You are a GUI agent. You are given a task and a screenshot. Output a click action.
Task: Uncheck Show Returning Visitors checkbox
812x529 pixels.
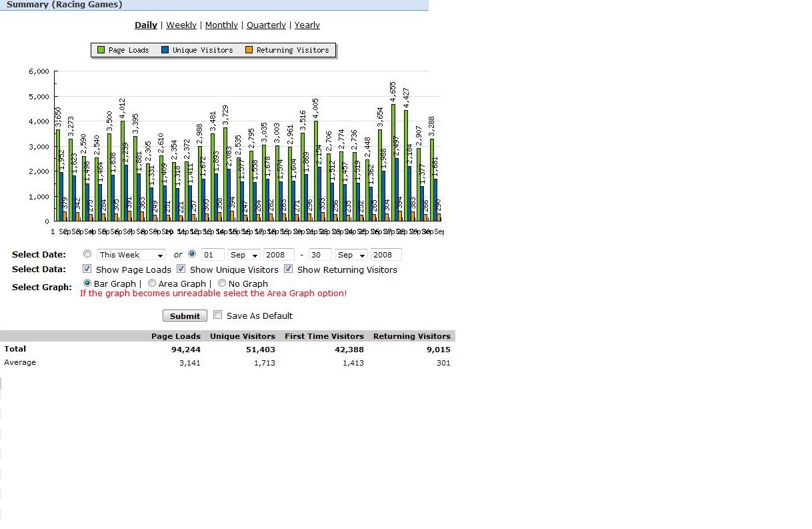coord(289,269)
